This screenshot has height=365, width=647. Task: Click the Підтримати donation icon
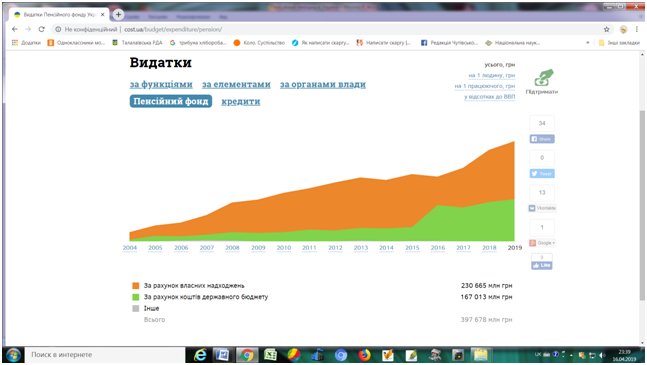543,78
